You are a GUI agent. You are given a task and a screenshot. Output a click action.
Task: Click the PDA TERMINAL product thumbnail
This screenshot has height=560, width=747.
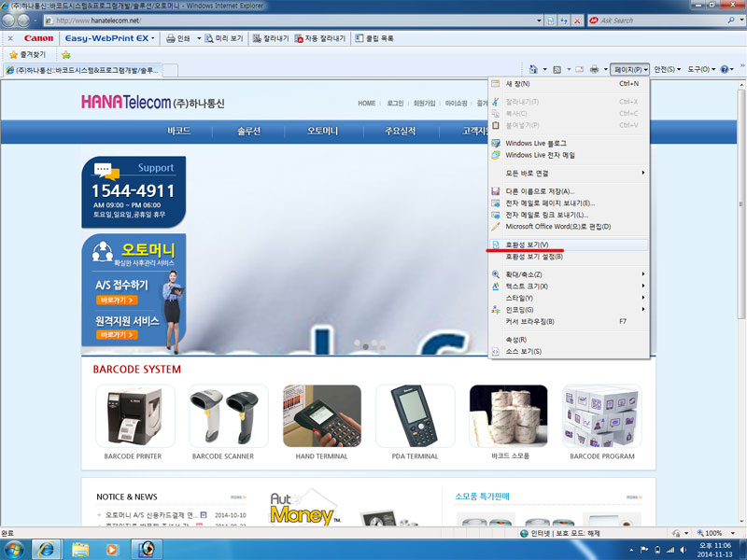(x=416, y=415)
